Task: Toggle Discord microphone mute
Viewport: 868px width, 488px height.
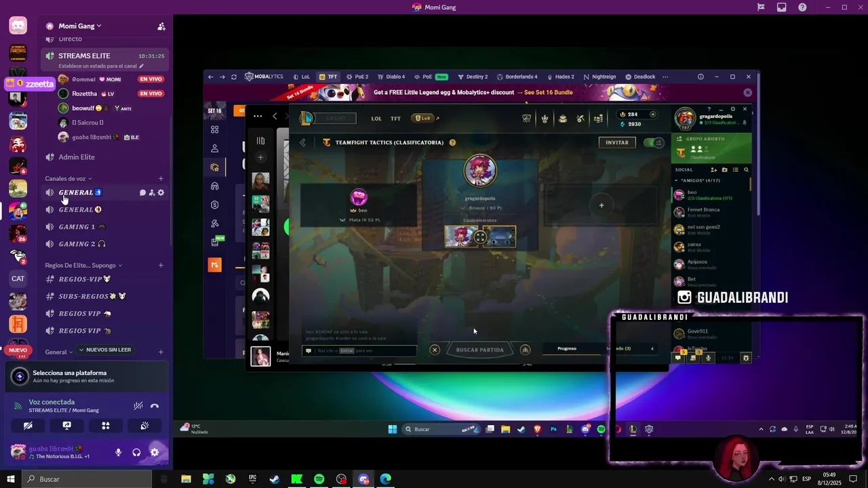Action: 119,452
